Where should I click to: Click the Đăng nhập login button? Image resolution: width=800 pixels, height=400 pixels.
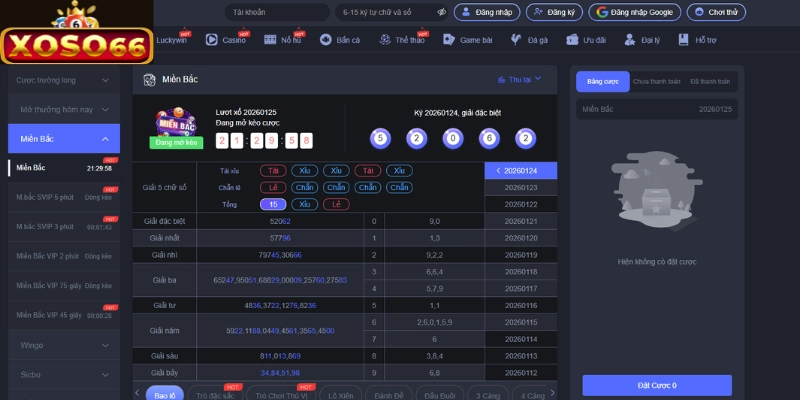click(x=487, y=12)
